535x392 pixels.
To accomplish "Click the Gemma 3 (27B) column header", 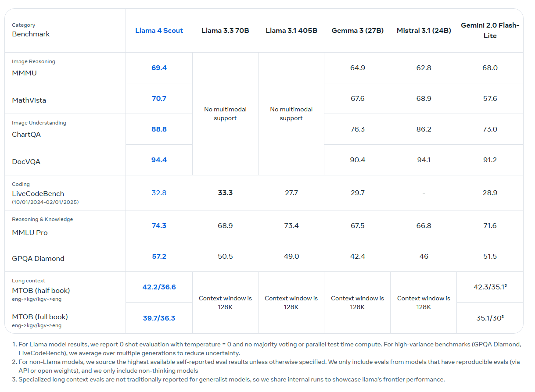I will pyautogui.click(x=357, y=31).
